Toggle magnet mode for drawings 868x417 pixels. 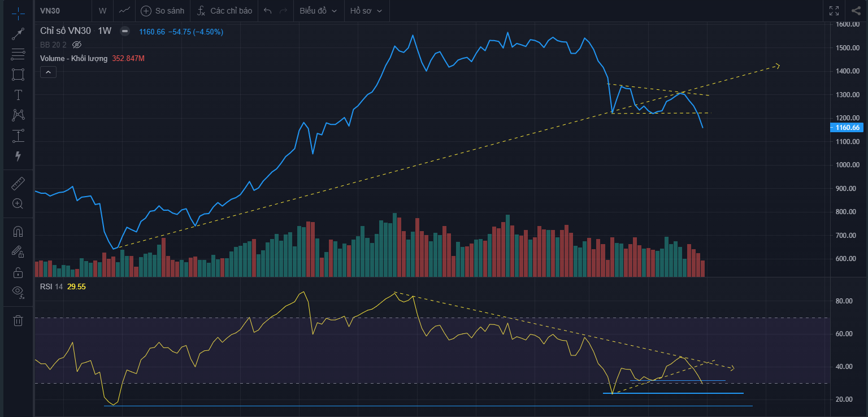pos(18,231)
